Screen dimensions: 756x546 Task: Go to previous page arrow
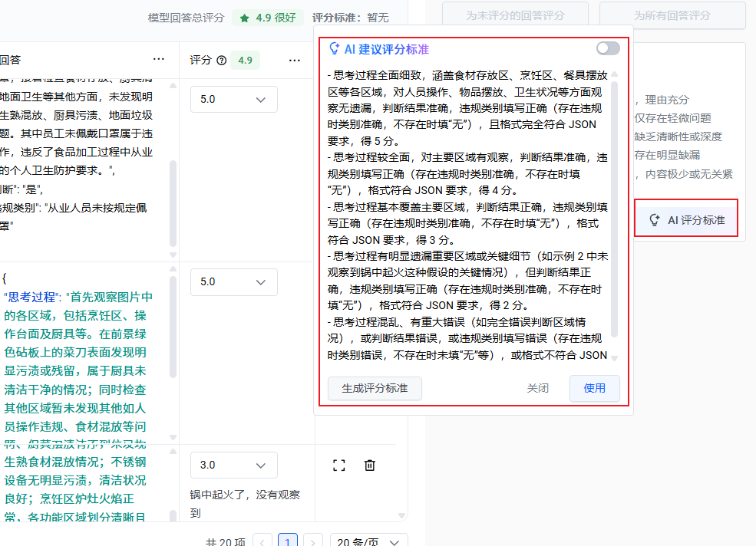(262, 541)
